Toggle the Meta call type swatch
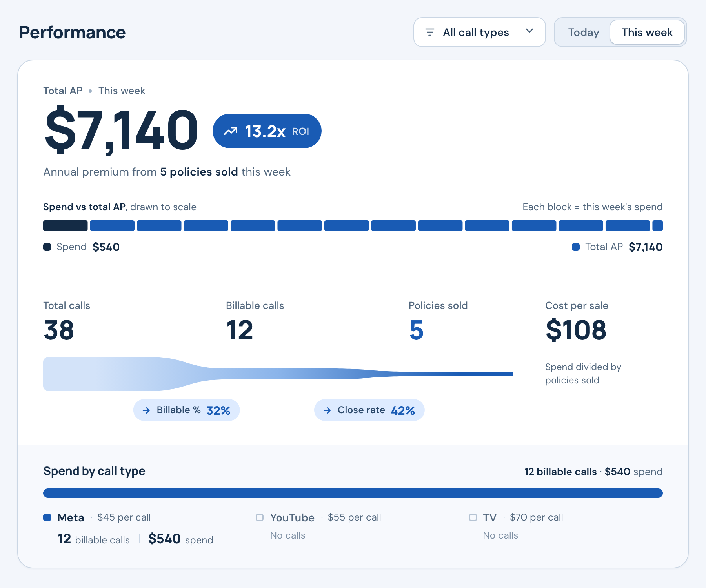This screenshot has height=588, width=706. coord(47,517)
